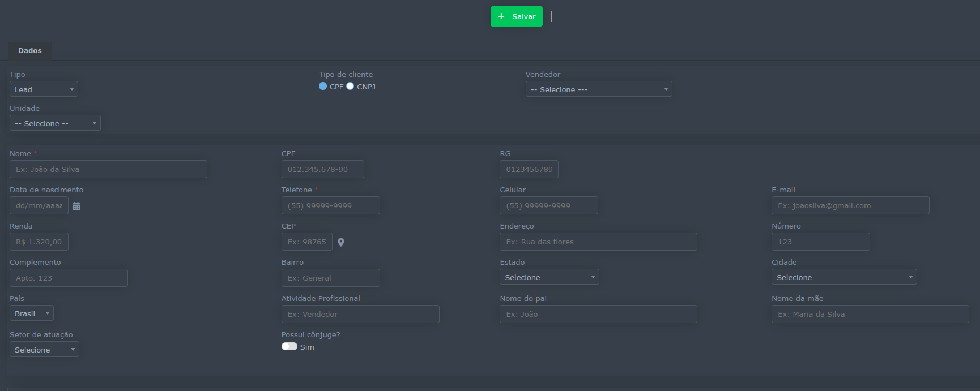Click the plus icon on Salvar button
This screenshot has height=391, width=980.
tap(501, 16)
